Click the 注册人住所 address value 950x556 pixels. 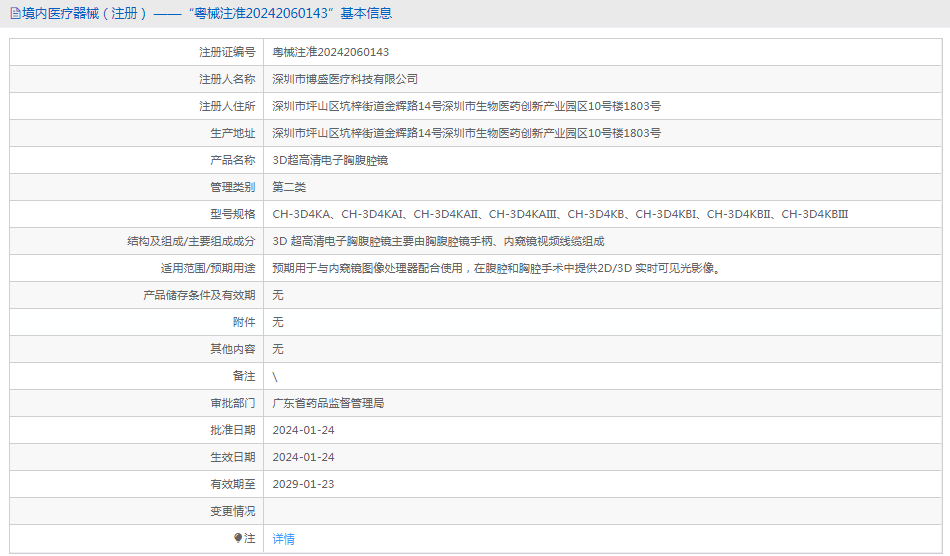(467, 106)
